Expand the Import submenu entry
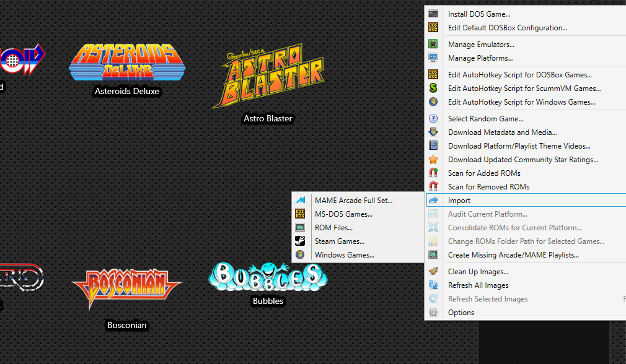This screenshot has height=364, width=626. coord(525,200)
